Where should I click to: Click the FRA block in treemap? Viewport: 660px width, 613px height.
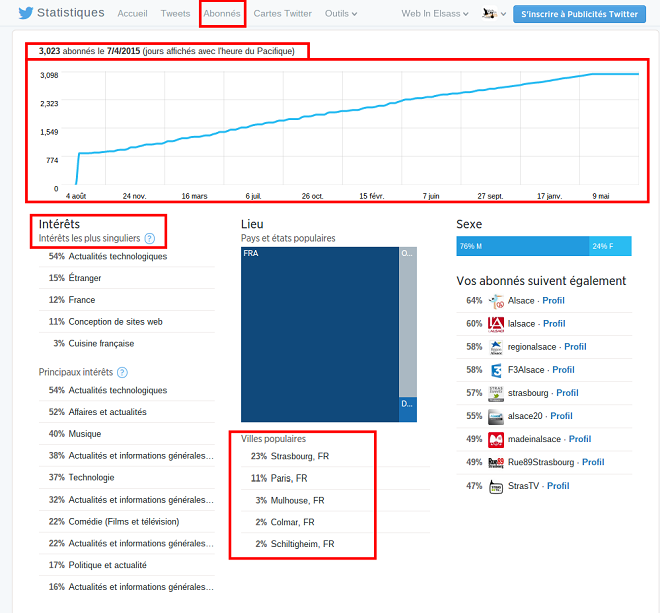pos(319,335)
